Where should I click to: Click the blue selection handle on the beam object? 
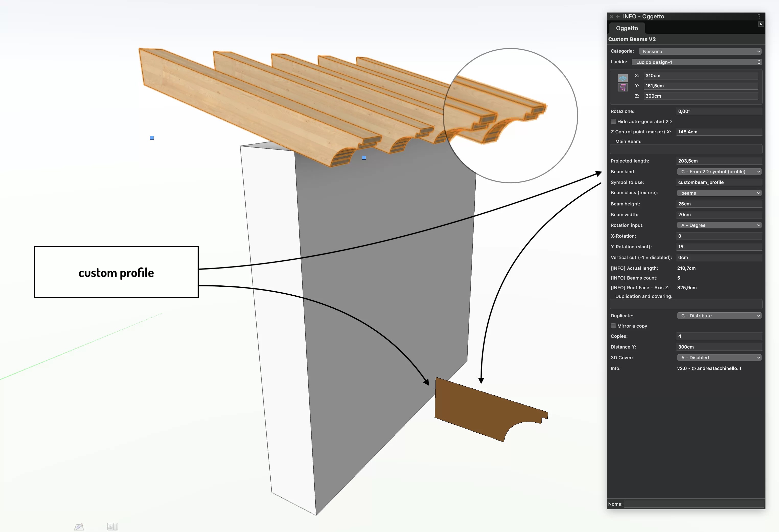pyautogui.click(x=152, y=137)
